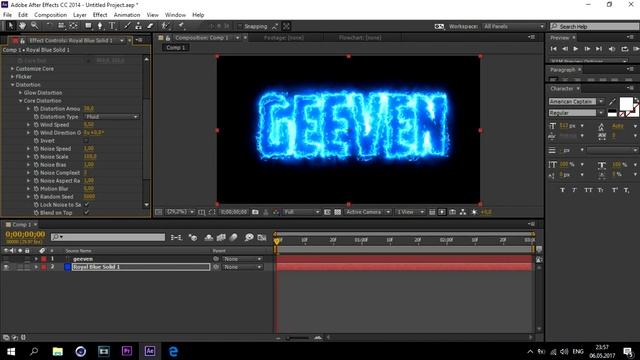Toggle Wind Speed stopwatch
Screen dimensions: 640x360
coord(36,124)
